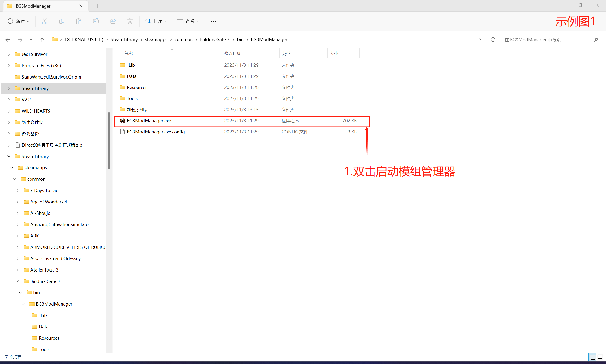Open the three-dots more options menu
This screenshot has width=606, height=364.
point(213,21)
